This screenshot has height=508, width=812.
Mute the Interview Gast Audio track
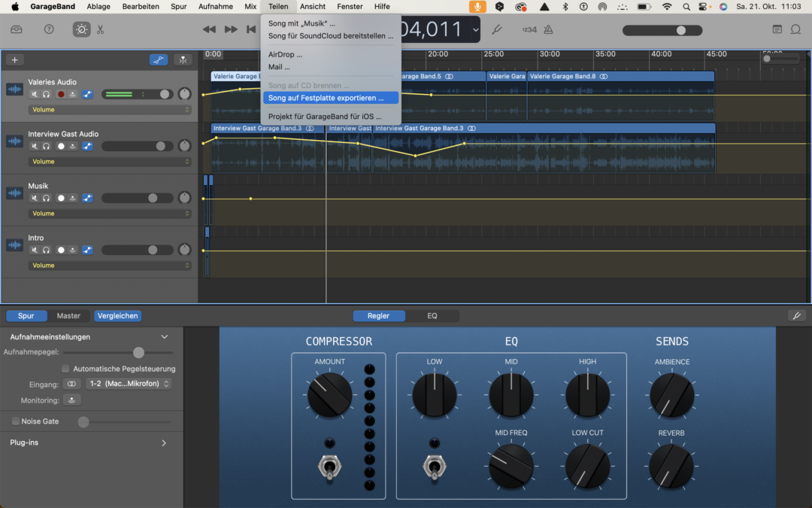tap(34, 146)
